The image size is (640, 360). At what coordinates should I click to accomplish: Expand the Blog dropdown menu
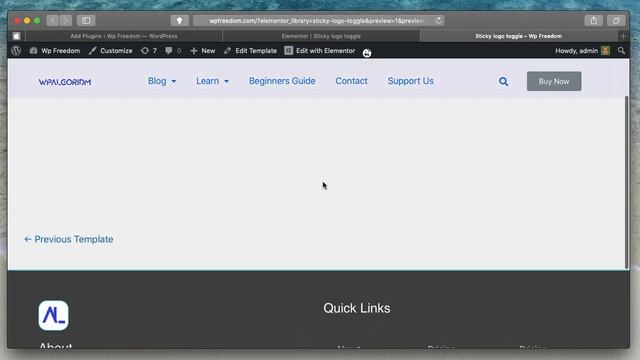point(162,81)
